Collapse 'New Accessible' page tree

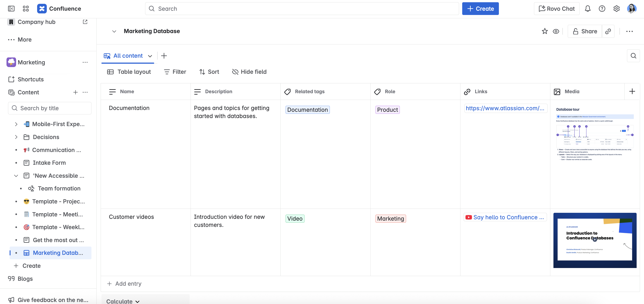point(16,176)
